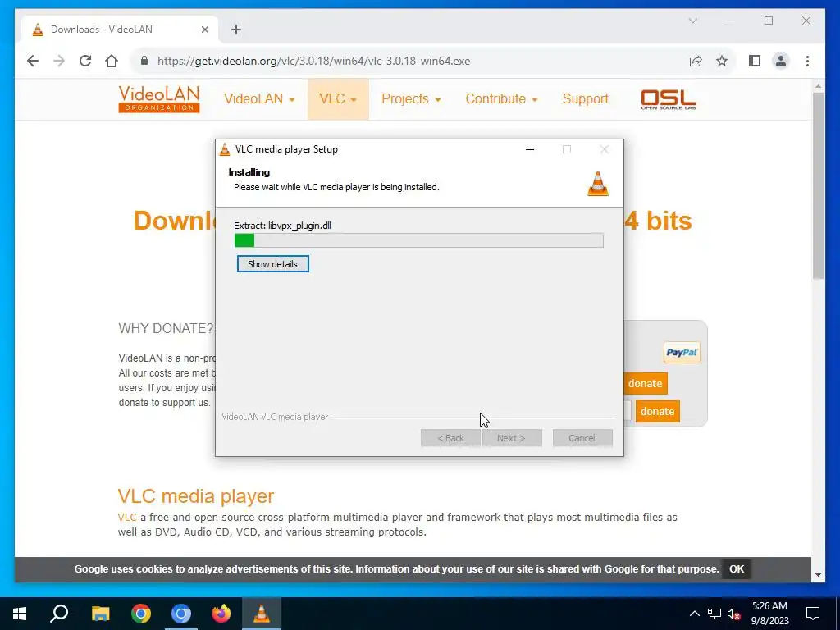Minimize the VLC media player Setup window
The image size is (840, 630).
pyautogui.click(x=530, y=149)
